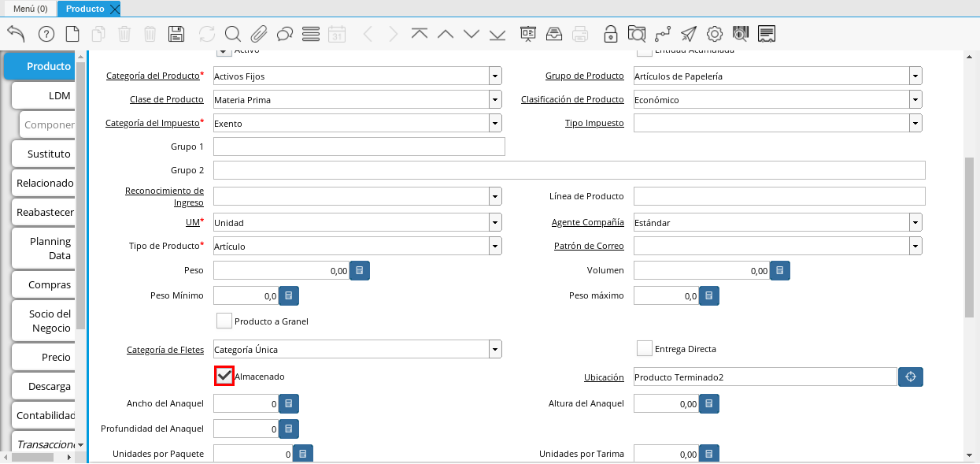
Task: Expand the Tipo de Producto dropdown
Action: coord(495,246)
